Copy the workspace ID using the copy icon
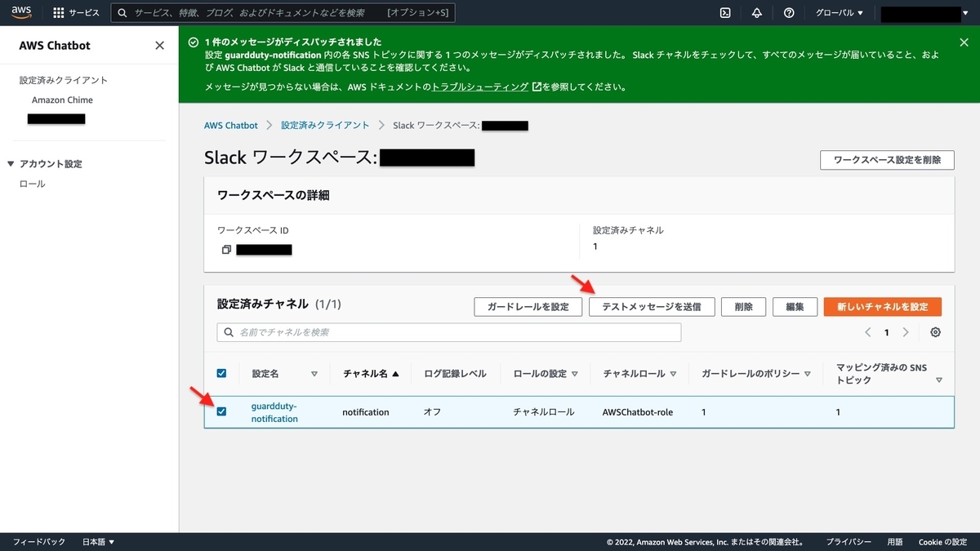The image size is (980, 551). point(226,250)
